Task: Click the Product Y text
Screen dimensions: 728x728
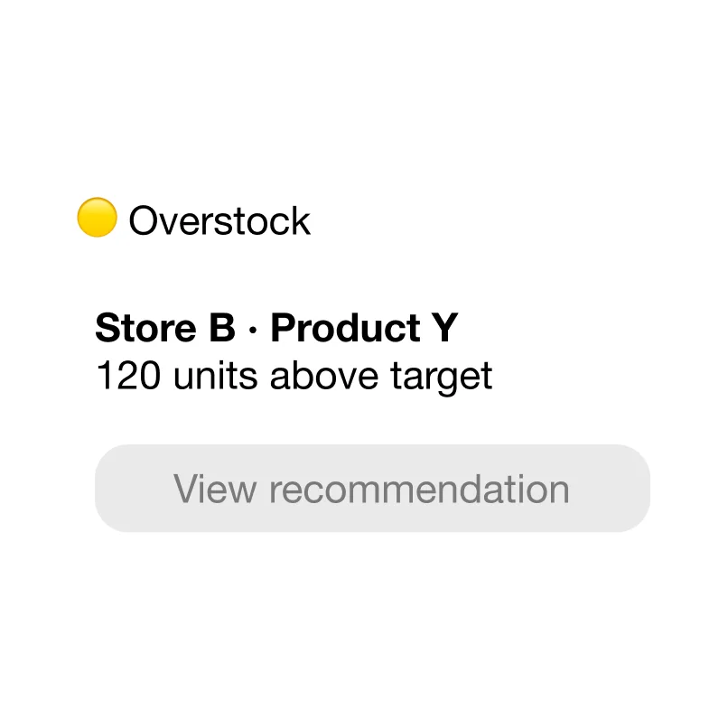Action: click(365, 328)
